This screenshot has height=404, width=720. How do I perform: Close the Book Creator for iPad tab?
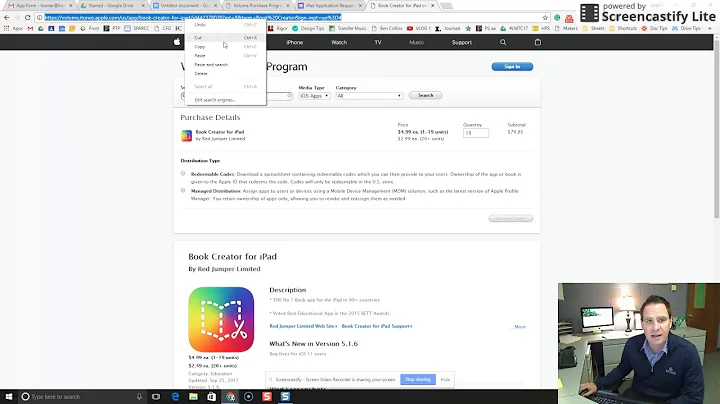click(433, 6)
